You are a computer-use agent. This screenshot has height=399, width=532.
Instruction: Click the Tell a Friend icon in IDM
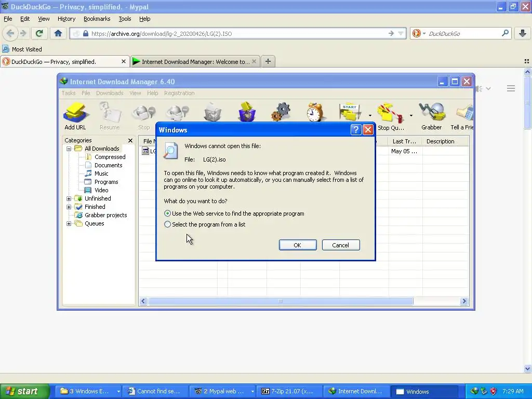point(462,116)
